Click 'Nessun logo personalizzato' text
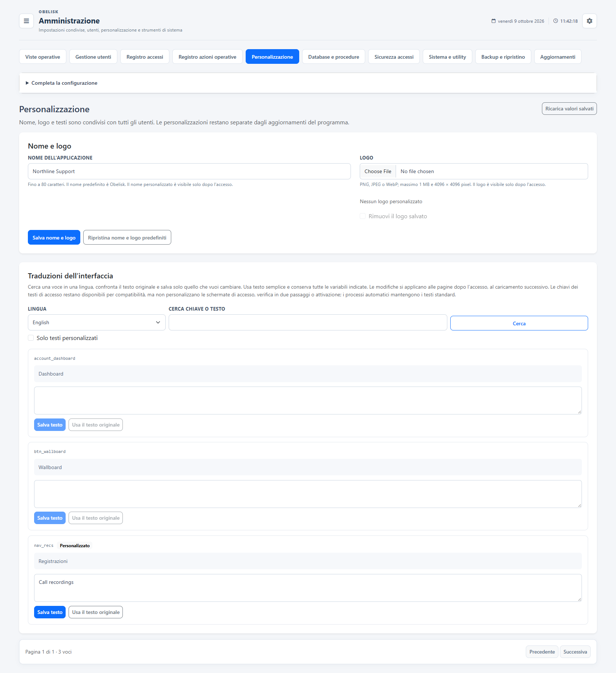The width and height of the screenshot is (616, 673). coord(391,201)
